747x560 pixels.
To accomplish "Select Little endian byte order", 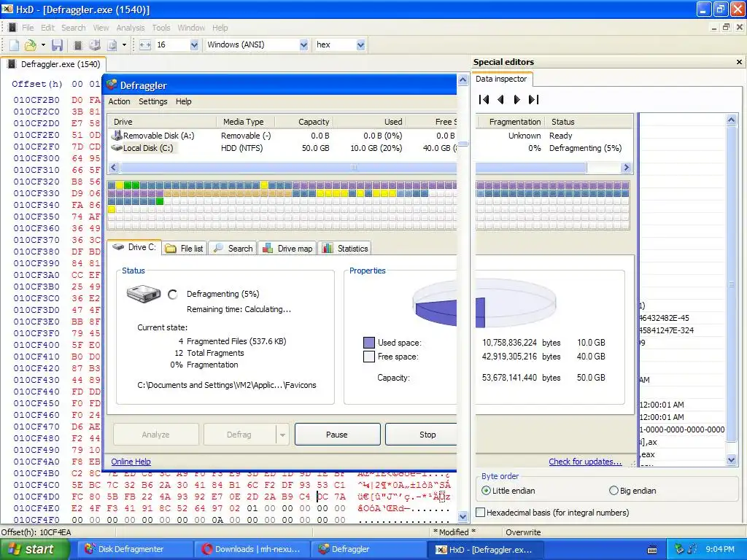I will pos(486,491).
